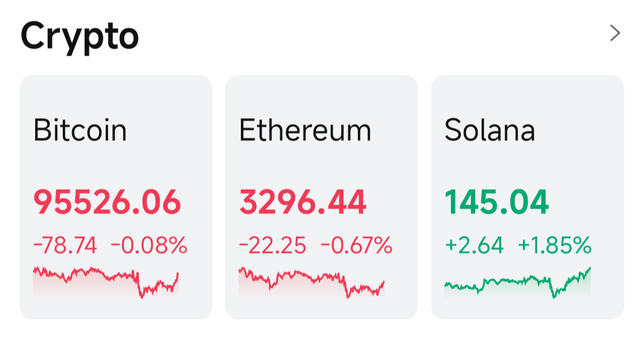The image size is (644, 349).
Task: Select the Bitcoin price 95526.06
Action: [x=107, y=202]
